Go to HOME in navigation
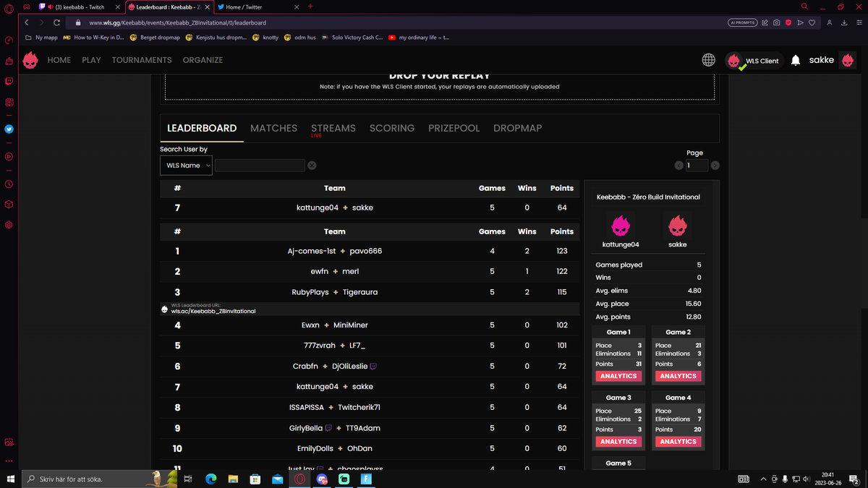868x488 pixels. 59,60
